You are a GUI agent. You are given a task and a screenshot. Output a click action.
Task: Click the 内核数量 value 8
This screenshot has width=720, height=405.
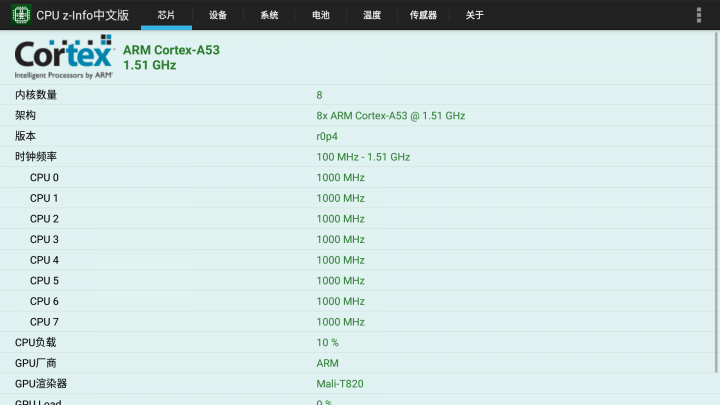pos(319,95)
